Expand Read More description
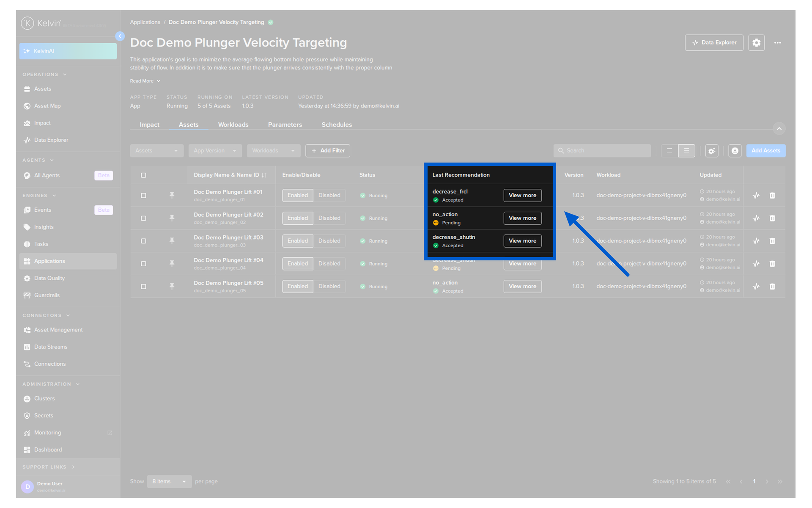The width and height of the screenshot is (812, 508). pyautogui.click(x=145, y=81)
